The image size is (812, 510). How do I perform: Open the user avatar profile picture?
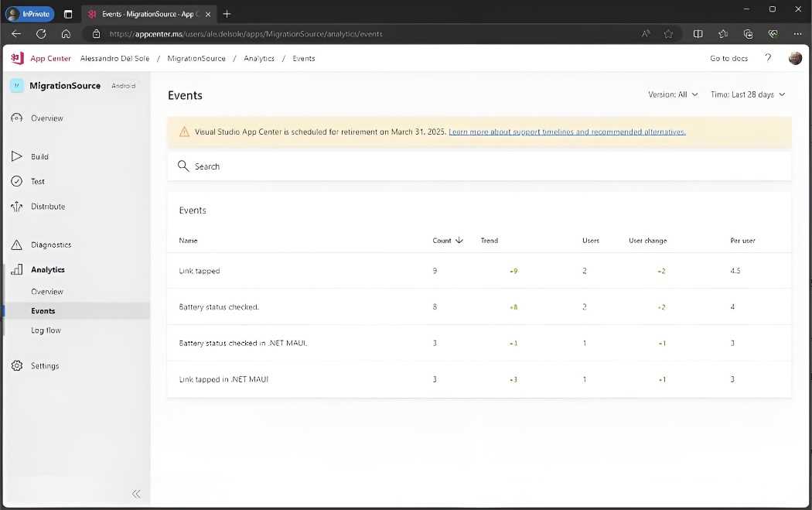click(795, 58)
